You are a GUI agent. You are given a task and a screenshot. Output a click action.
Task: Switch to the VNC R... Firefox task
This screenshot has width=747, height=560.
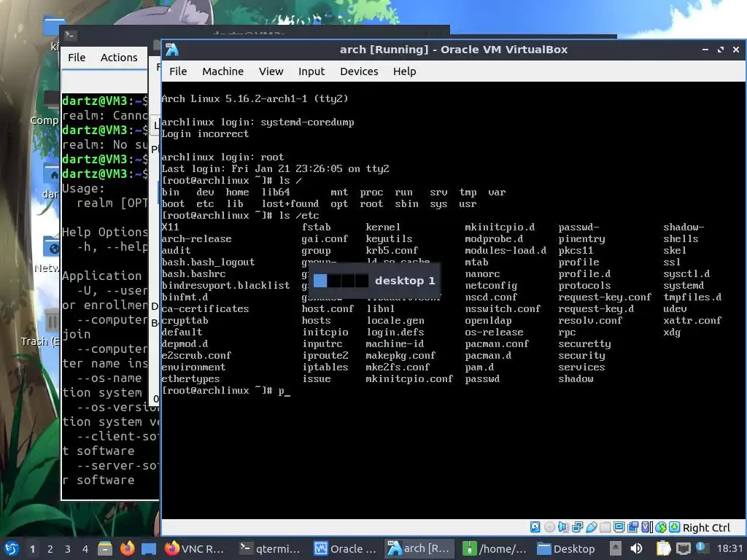[194, 548]
